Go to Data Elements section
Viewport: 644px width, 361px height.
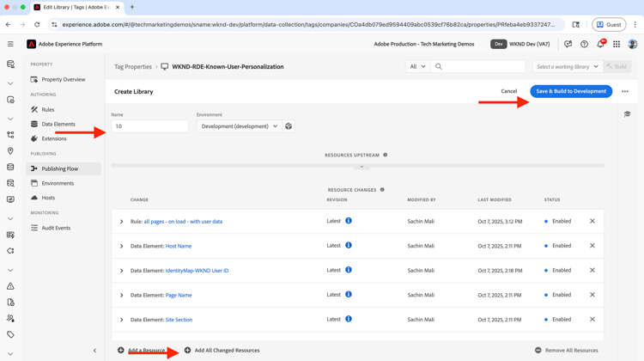tap(58, 124)
